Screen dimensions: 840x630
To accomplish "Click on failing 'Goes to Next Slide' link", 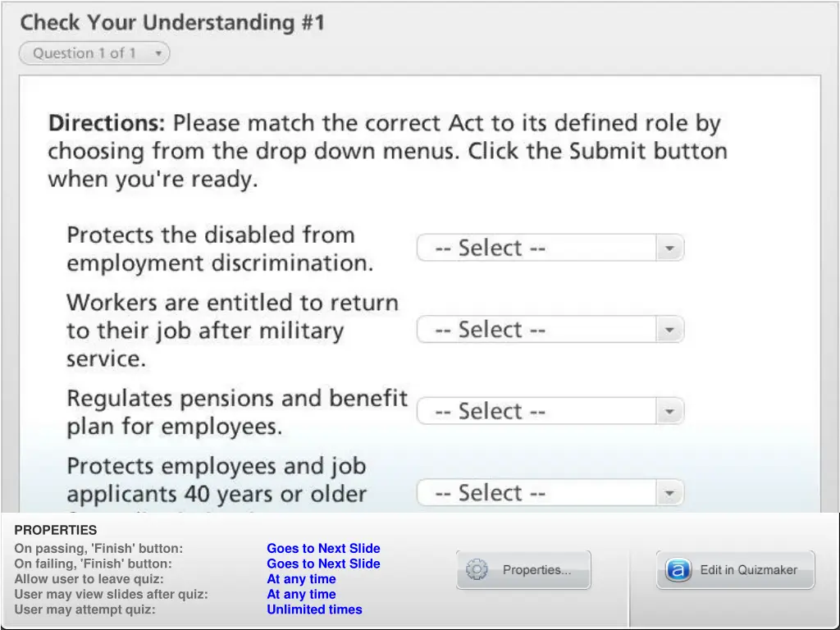I will 323,564.
